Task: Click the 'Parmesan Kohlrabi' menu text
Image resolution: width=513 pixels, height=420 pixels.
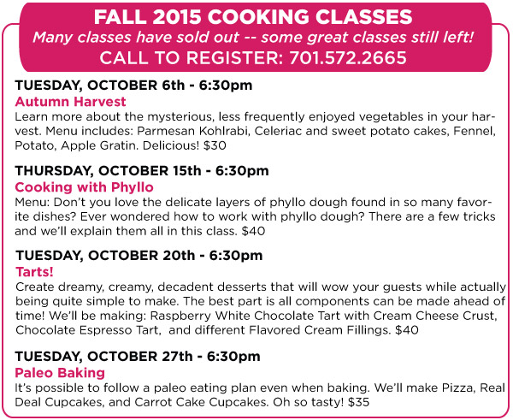Action: coord(193,131)
